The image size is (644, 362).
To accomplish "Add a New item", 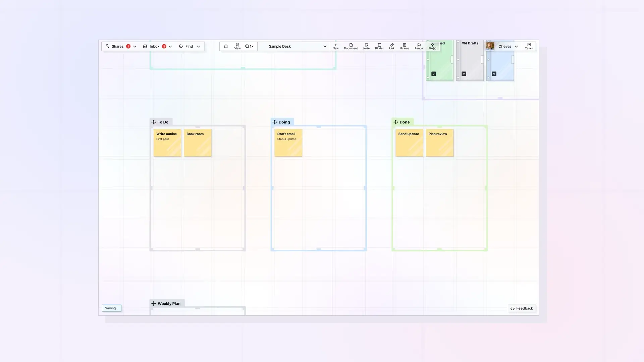I will point(335,46).
